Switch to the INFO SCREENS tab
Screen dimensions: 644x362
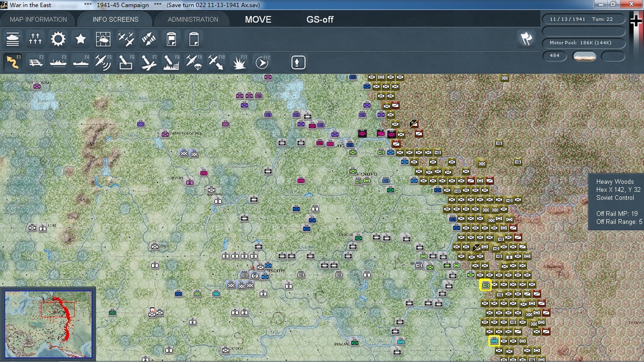[x=116, y=19]
